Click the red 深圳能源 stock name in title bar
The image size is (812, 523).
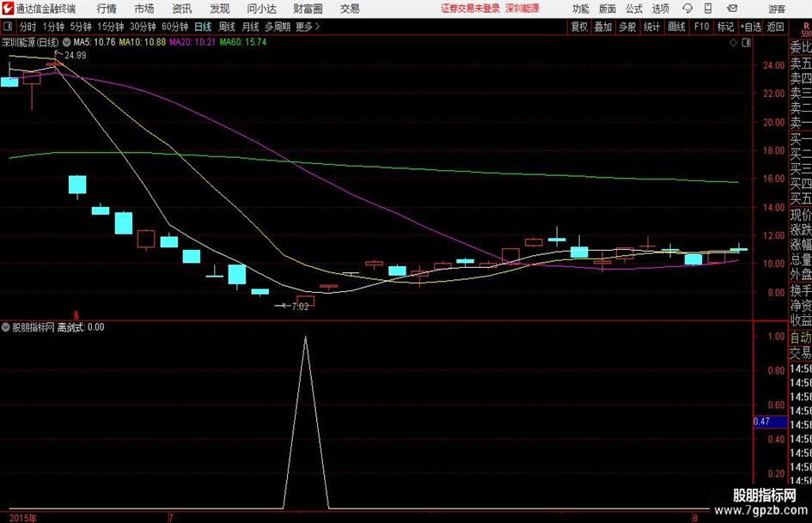point(522,9)
